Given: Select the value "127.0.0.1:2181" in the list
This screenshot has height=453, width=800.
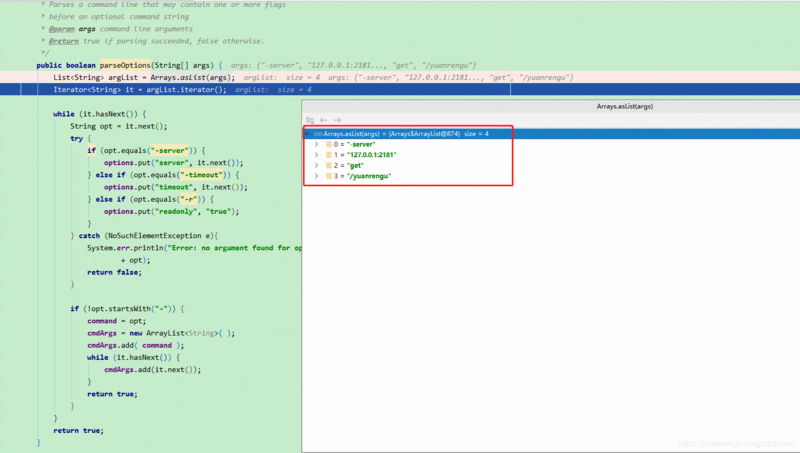Looking at the screenshot, I should pyautogui.click(x=371, y=155).
